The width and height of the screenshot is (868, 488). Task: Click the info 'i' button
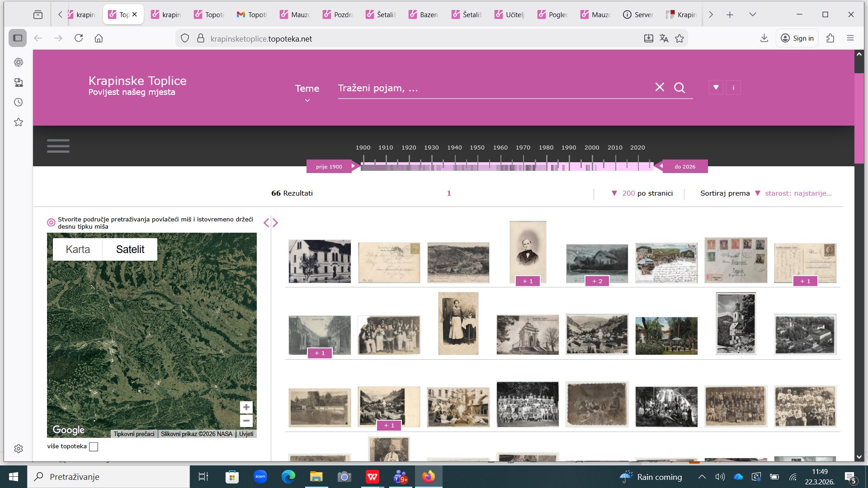733,88
